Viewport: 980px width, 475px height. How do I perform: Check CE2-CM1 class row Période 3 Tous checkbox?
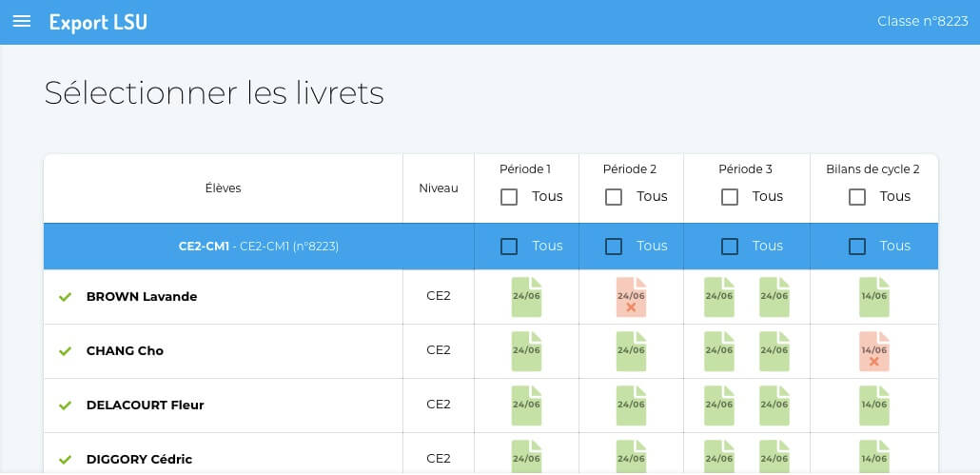tap(730, 247)
